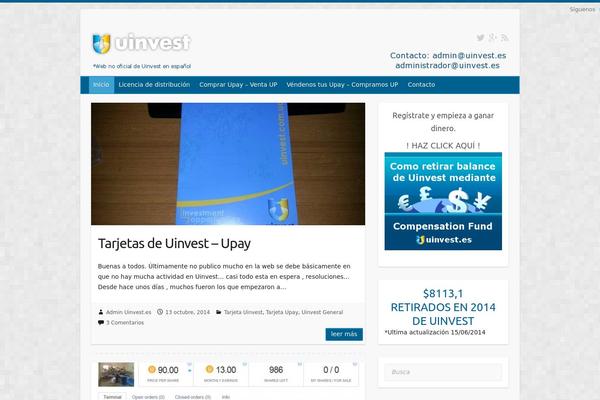
Task: Open Licencia de distribución menu item
Action: 154,85
